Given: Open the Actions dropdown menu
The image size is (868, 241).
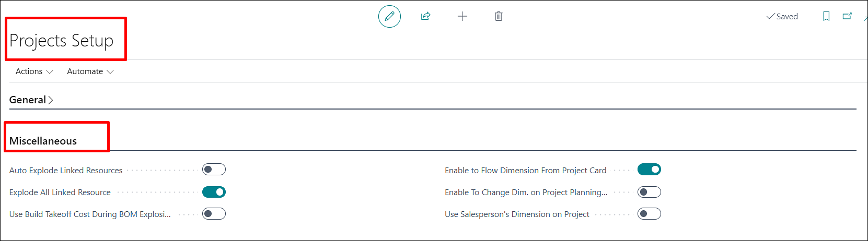Looking at the screenshot, I should pyautogui.click(x=34, y=71).
